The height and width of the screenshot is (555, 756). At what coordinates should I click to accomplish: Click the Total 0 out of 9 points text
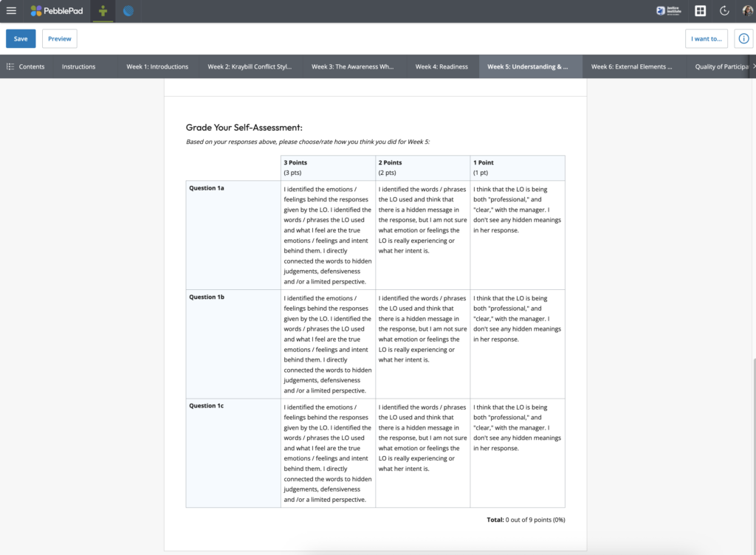click(x=526, y=520)
